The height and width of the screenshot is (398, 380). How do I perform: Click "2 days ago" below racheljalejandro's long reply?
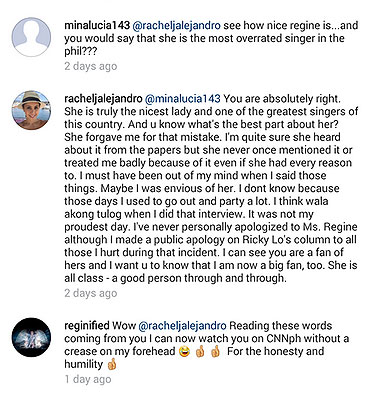pos(91,293)
